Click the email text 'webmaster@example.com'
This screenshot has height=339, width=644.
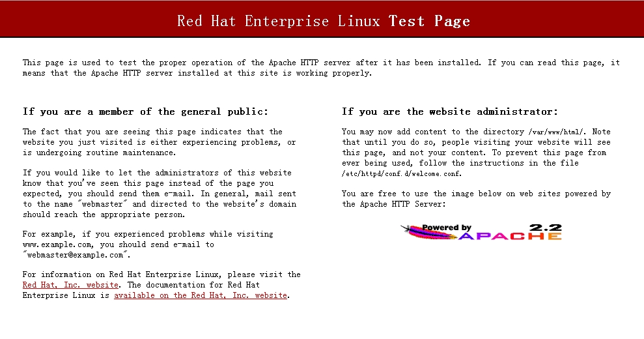(x=75, y=255)
